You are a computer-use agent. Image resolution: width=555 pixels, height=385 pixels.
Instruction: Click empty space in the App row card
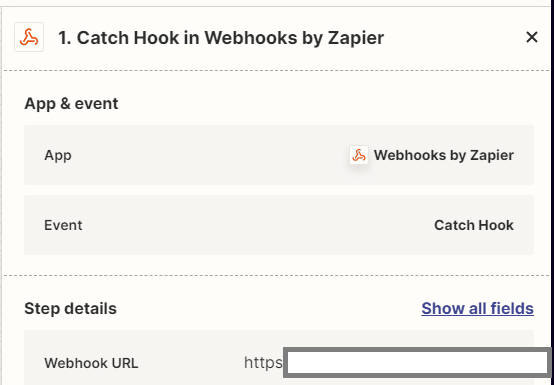[209, 155]
